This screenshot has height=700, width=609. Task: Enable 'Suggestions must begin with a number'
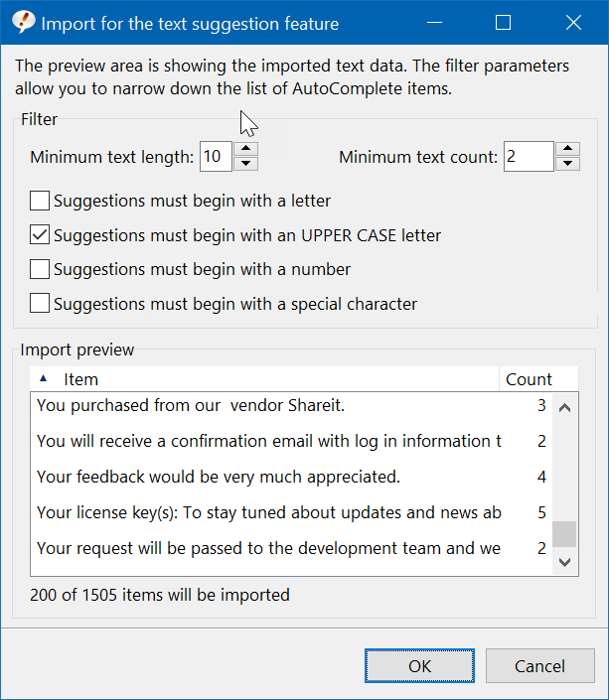coord(40,270)
